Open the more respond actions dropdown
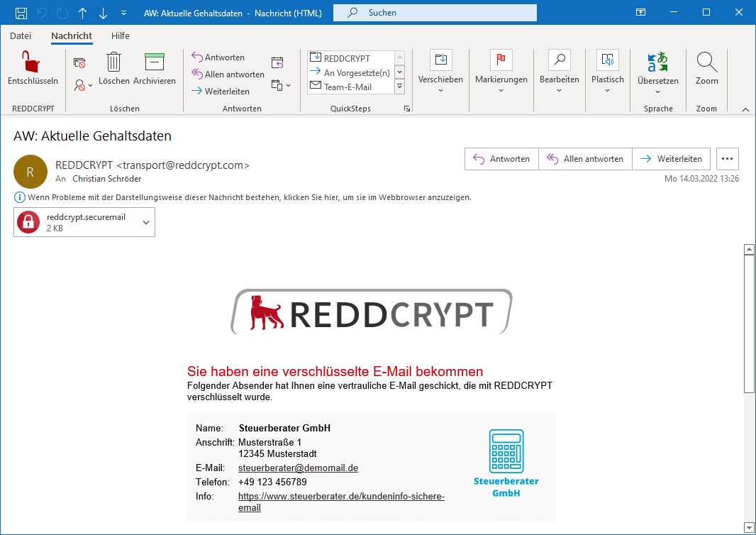The width and height of the screenshot is (756, 535). click(281, 85)
